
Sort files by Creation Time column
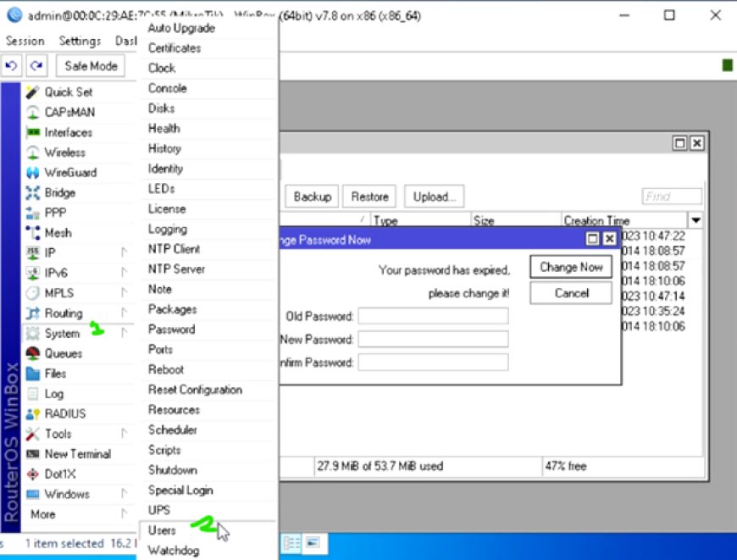pyautogui.click(x=624, y=220)
